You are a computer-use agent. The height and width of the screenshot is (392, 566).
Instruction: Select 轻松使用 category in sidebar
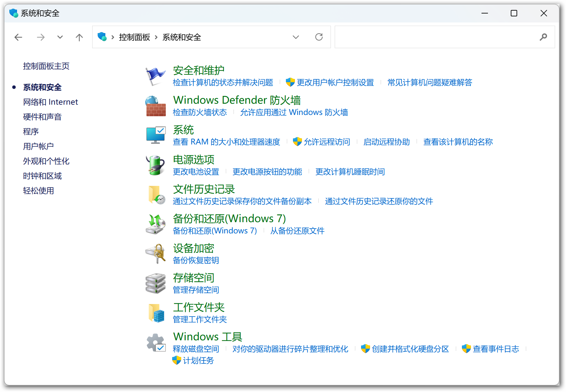[x=39, y=191]
